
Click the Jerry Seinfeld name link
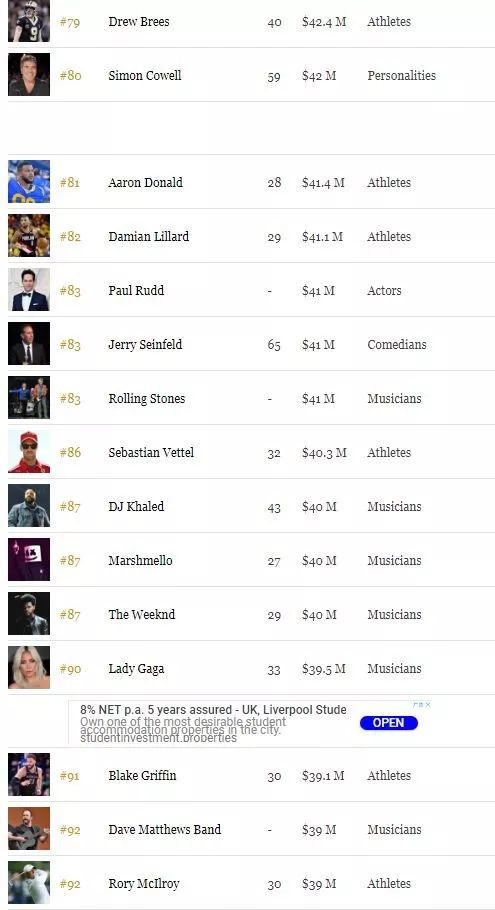145,345
